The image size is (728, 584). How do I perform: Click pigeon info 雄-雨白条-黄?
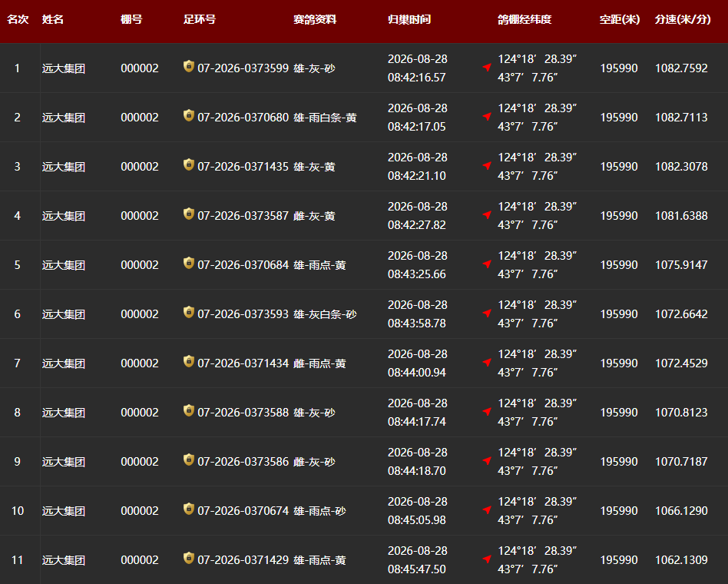325,118
